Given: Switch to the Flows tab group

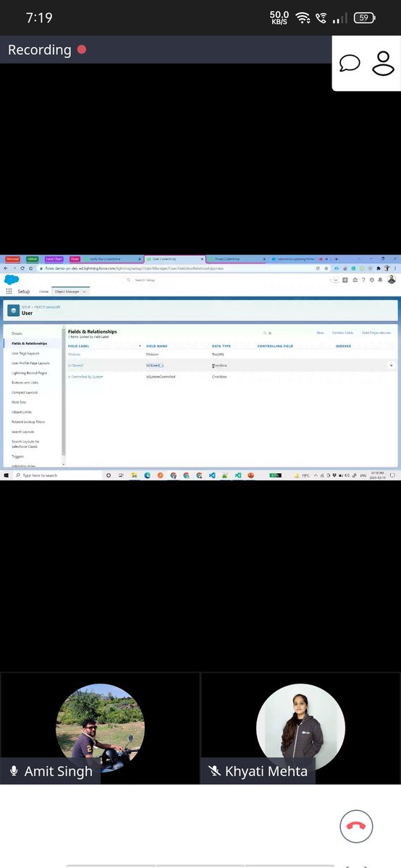Looking at the screenshot, I should pos(75,259).
